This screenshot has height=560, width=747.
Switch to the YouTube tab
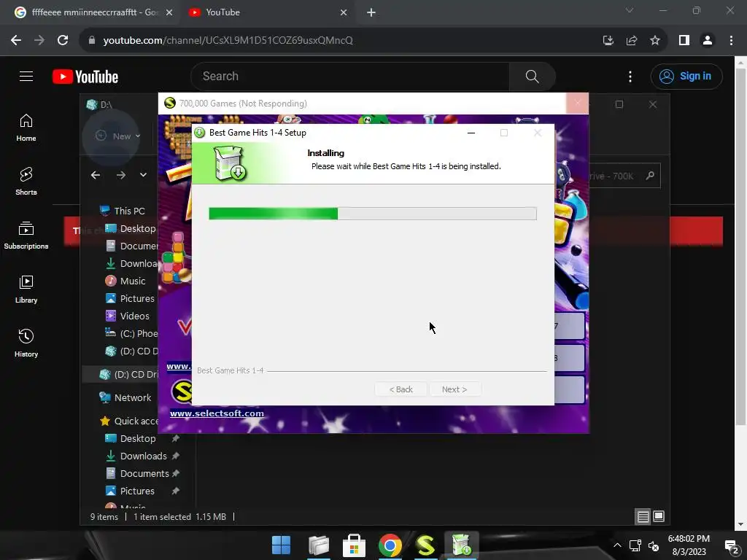pyautogui.click(x=267, y=12)
